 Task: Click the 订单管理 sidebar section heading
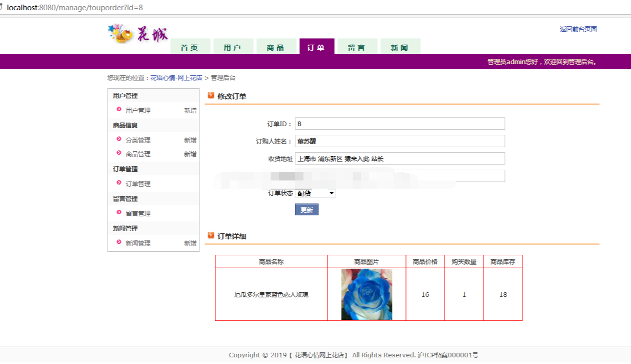click(x=125, y=169)
